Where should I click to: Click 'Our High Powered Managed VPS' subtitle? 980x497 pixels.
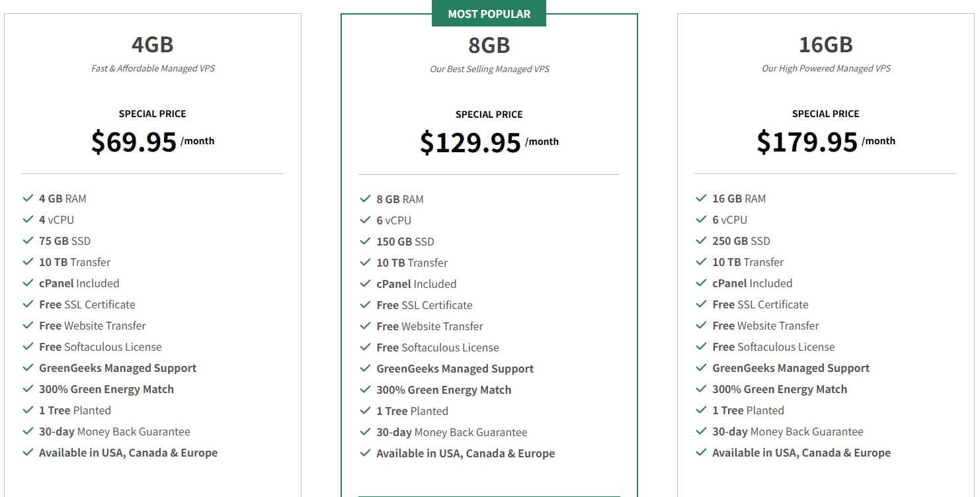[x=825, y=68]
